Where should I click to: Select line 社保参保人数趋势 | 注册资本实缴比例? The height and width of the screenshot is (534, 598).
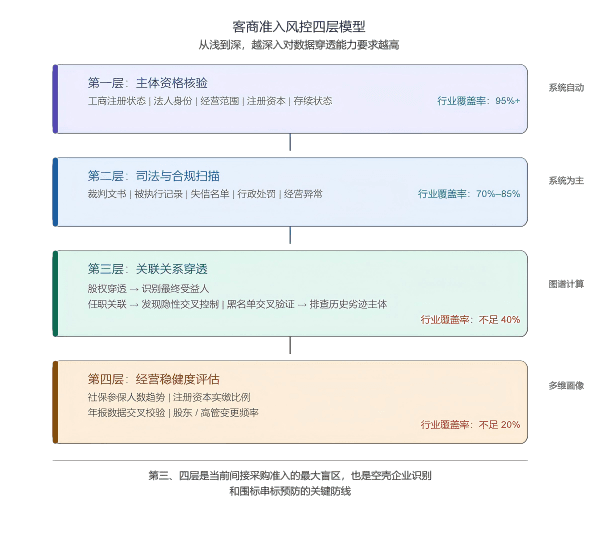[169, 397]
